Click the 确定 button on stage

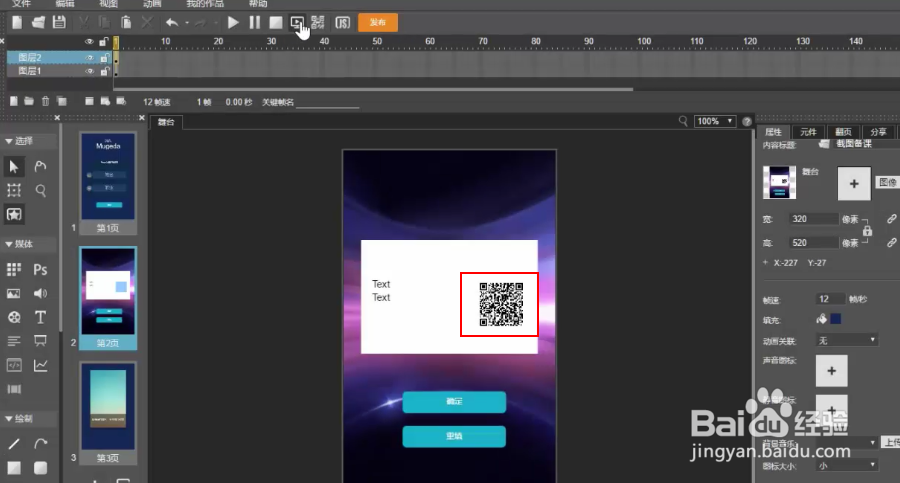tap(454, 402)
